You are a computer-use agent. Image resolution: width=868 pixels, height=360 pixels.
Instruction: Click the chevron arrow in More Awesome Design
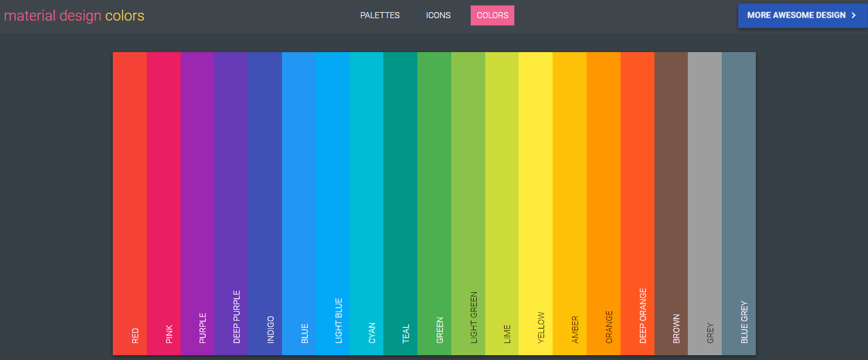[x=853, y=15]
